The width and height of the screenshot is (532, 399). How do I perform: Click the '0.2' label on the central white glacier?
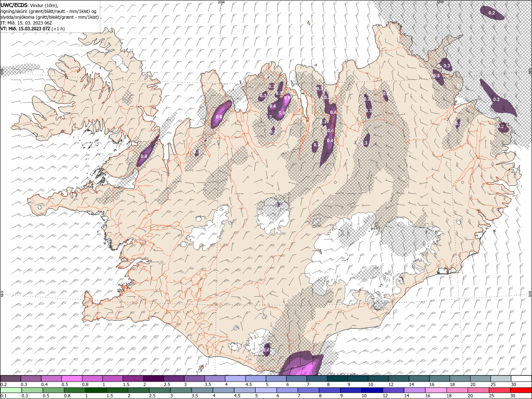point(279,204)
